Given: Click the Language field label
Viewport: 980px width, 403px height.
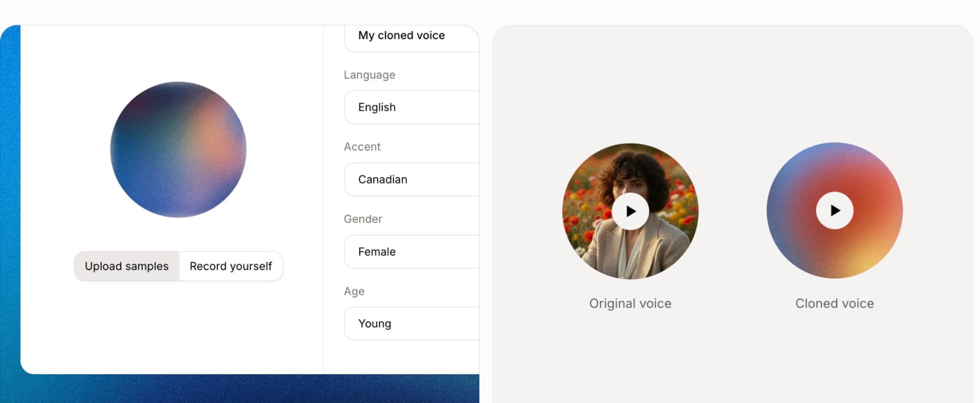Looking at the screenshot, I should (x=369, y=75).
